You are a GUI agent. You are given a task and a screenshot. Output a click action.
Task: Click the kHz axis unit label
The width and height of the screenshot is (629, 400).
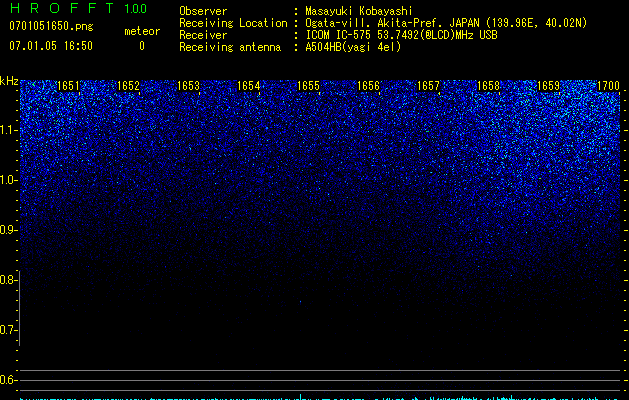pyautogui.click(x=9, y=81)
